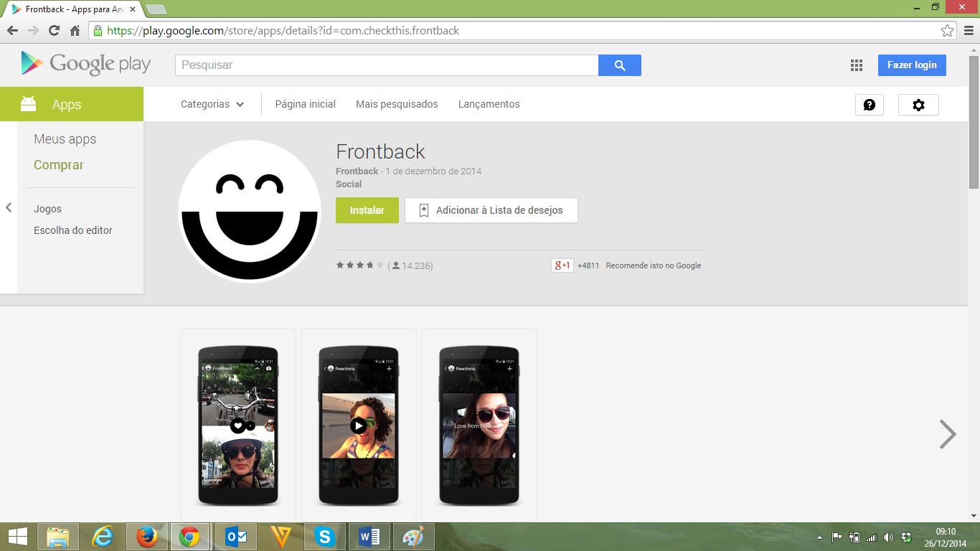Image resolution: width=980 pixels, height=551 pixels.
Task: Click the Google +1 button
Action: (x=562, y=265)
